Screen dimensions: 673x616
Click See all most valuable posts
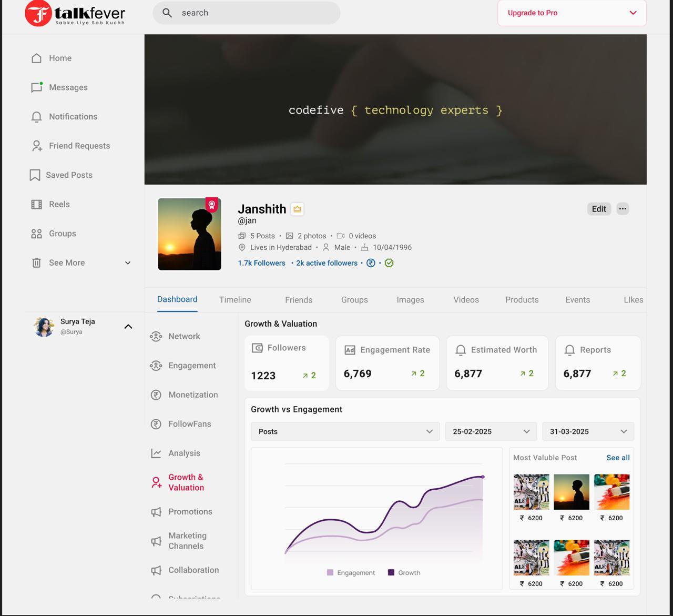click(618, 458)
